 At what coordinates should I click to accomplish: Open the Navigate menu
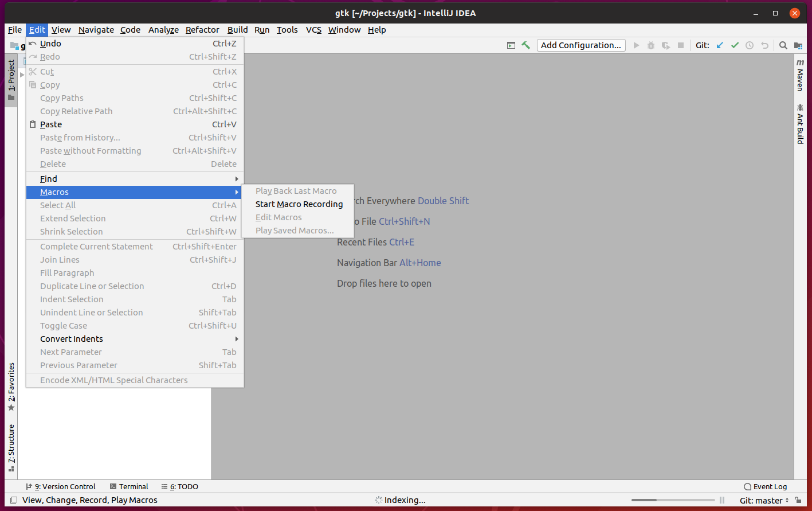tap(96, 30)
